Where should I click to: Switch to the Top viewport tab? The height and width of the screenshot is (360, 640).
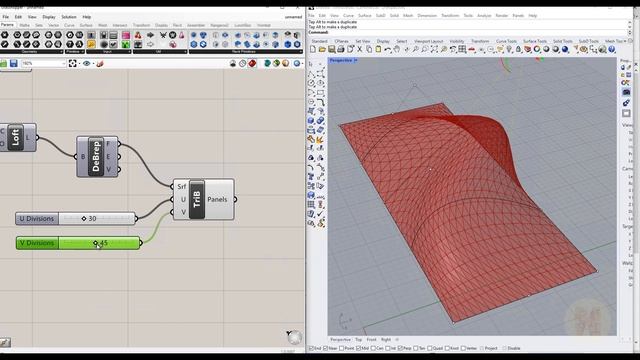pyautogui.click(x=358, y=340)
